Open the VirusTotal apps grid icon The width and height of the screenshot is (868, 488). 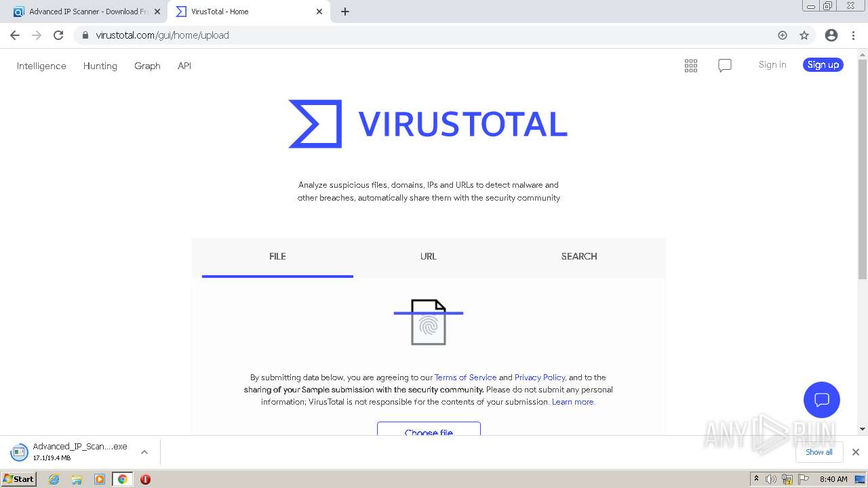(x=691, y=66)
